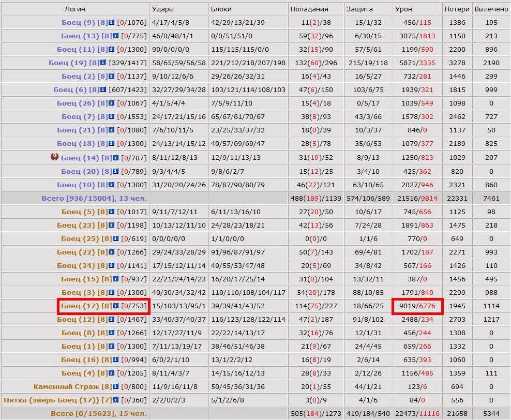Select damage value 9019/6776

coord(417,306)
